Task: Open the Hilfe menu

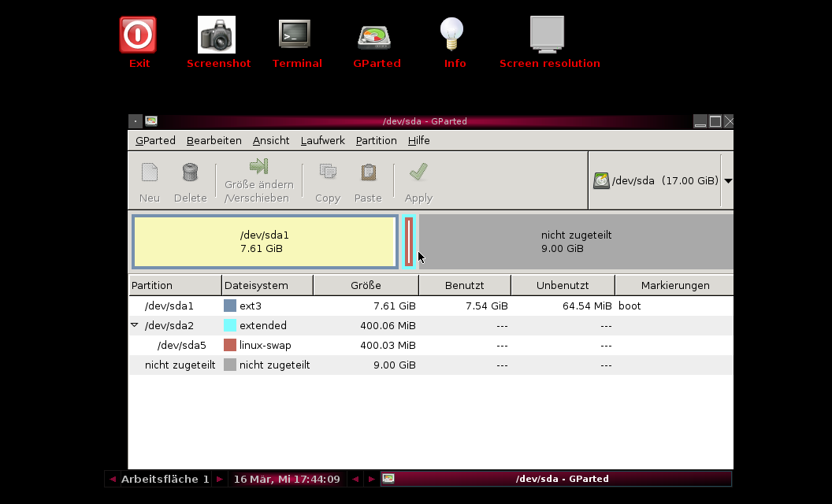Action: (x=418, y=141)
